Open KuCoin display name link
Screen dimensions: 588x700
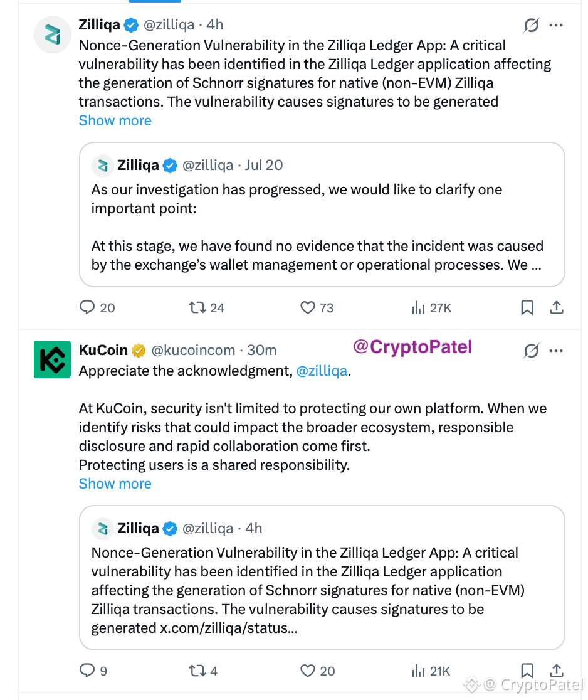(103, 350)
